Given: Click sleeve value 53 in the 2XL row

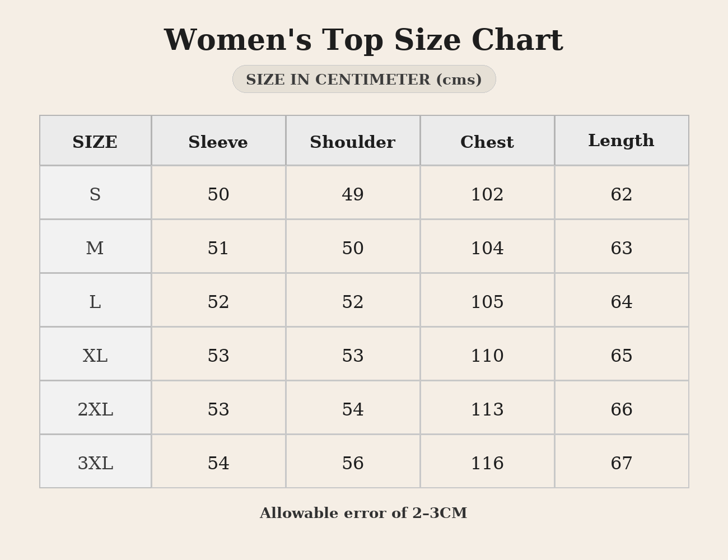Looking at the screenshot, I should 218,409.
